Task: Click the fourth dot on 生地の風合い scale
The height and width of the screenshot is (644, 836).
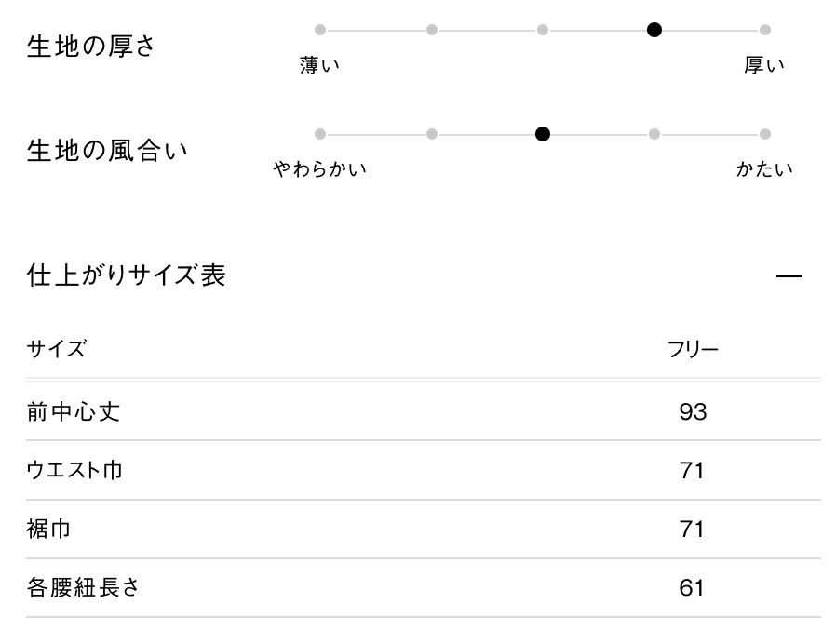Action: pyautogui.click(x=654, y=134)
